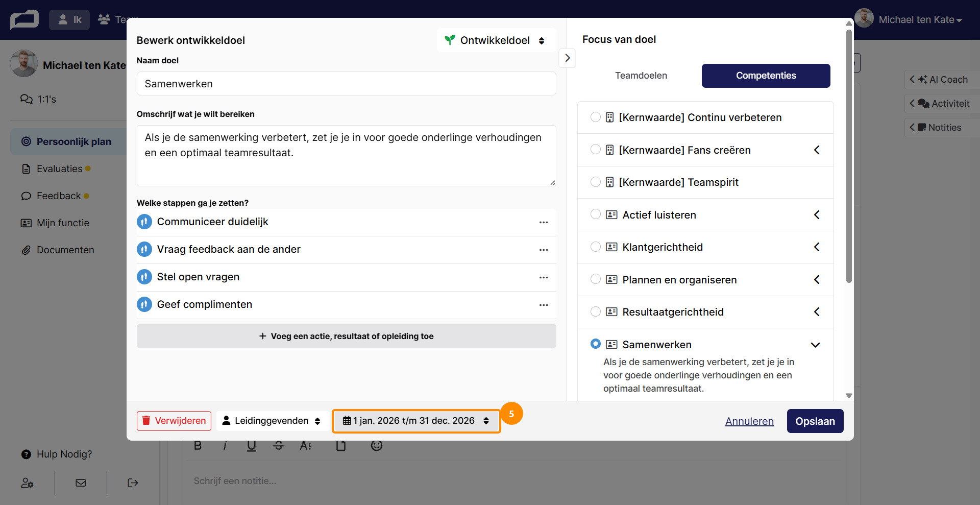Viewport: 980px width, 505px height.
Task: Click the Verwijderen delete button
Action: [174, 421]
